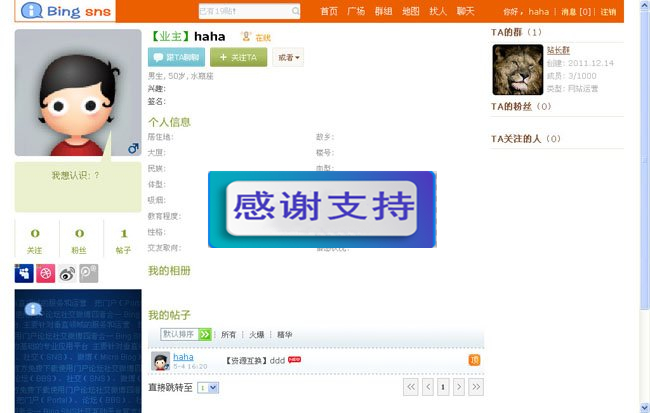The image size is (650, 413).
Task: Go to 群组 in top navigation
Action: point(383,11)
